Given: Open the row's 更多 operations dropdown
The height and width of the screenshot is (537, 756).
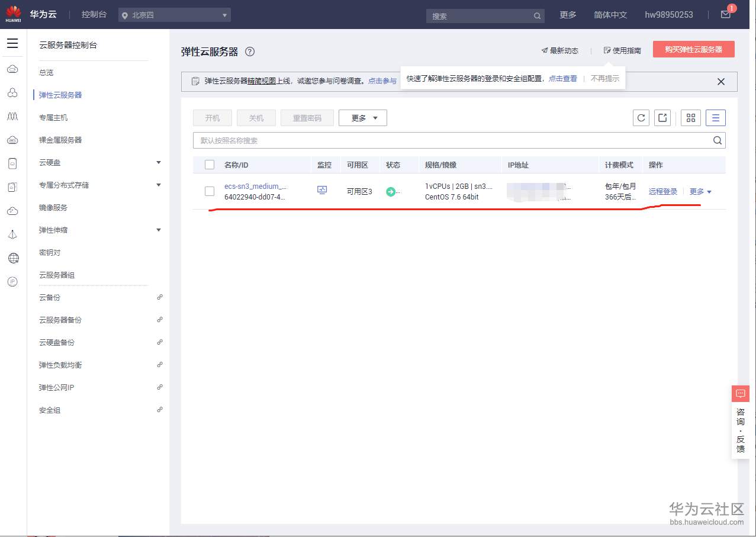Looking at the screenshot, I should (x=700, y=192).
